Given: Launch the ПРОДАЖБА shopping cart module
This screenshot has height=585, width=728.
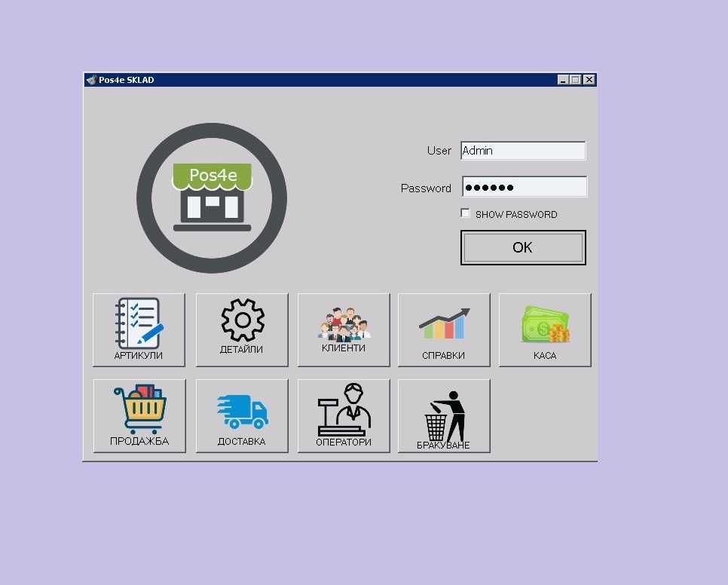Looking at the screenshot, I should tap(139, 415).
